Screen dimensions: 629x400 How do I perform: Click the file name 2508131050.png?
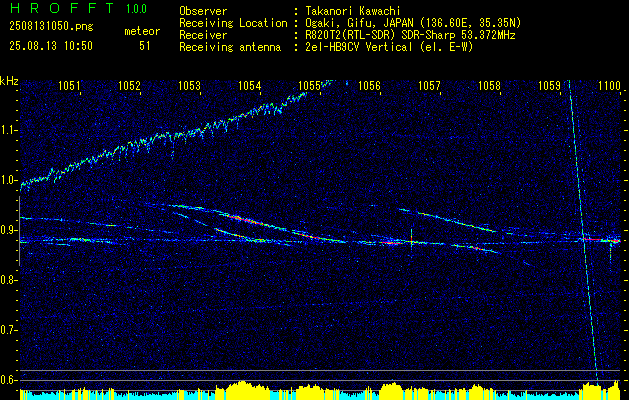(x=51, y=27)
